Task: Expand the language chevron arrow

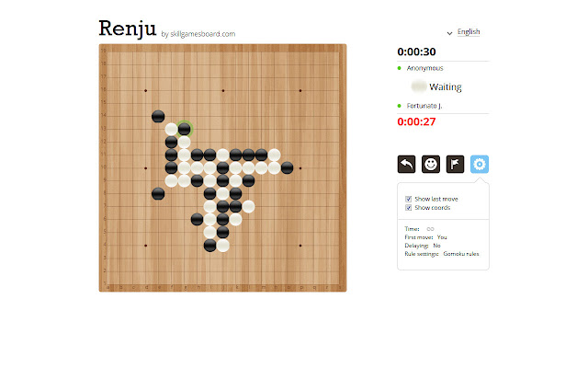Action: (449, 33)
